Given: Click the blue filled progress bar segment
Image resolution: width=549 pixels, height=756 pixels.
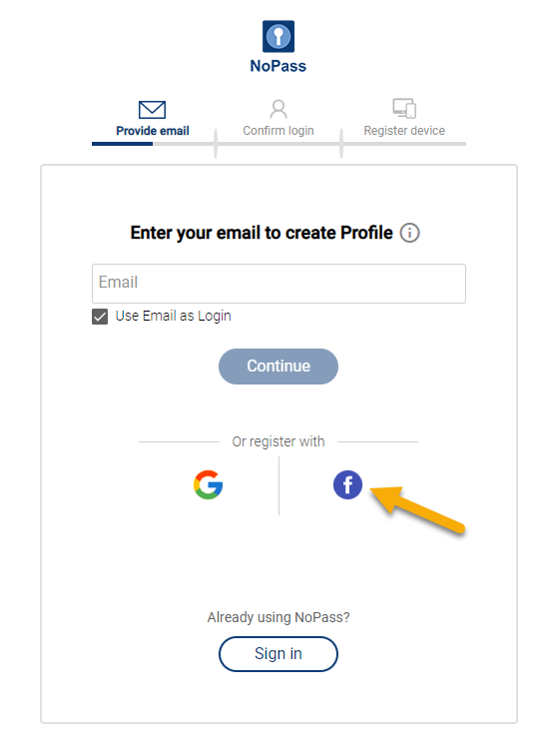Looking at the screenshot, I should click(x=122, y=144).
